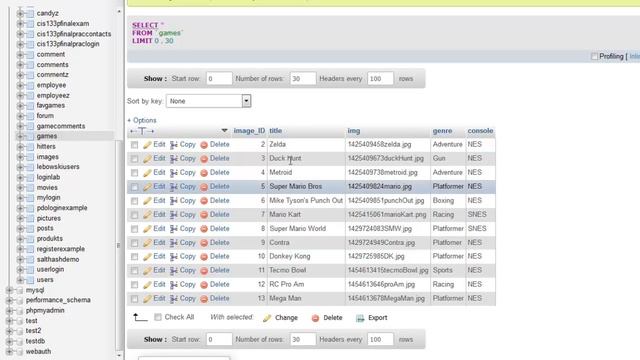This screenshot has width=640, height=360.
Task: Click pencil Edit icon in Super Mario World row
Action: point(147,229)
